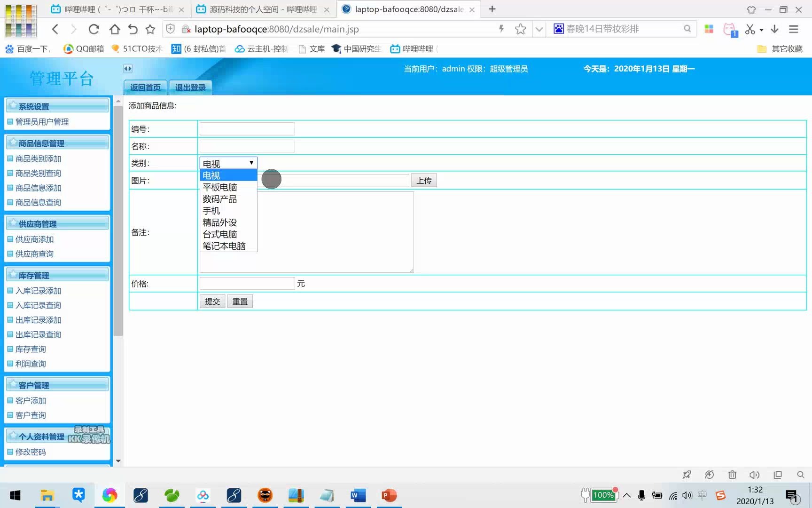Open the browser extensions grid icon

[709, 29]
